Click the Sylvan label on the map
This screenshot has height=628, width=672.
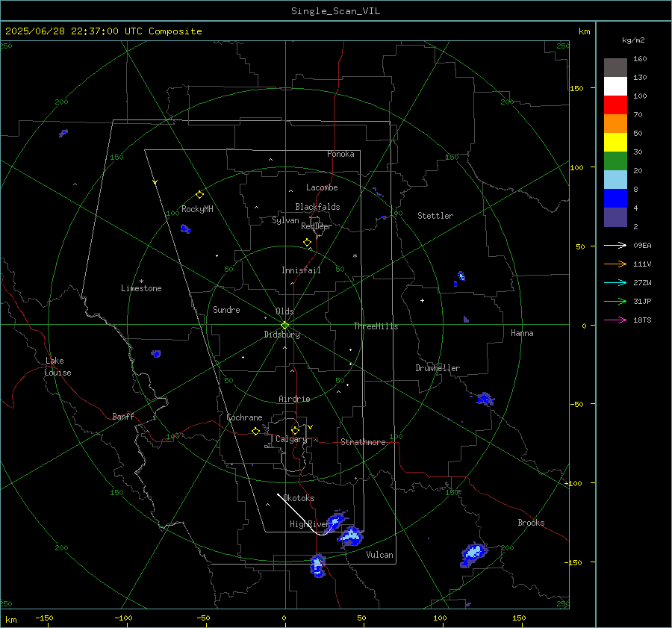[x=285, y=220]
